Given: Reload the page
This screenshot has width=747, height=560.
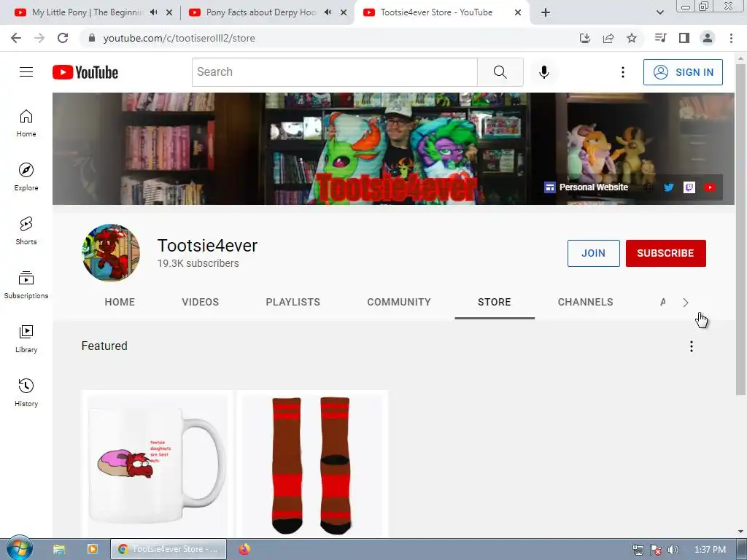Looking at the screenshot, I should [63, 38].
